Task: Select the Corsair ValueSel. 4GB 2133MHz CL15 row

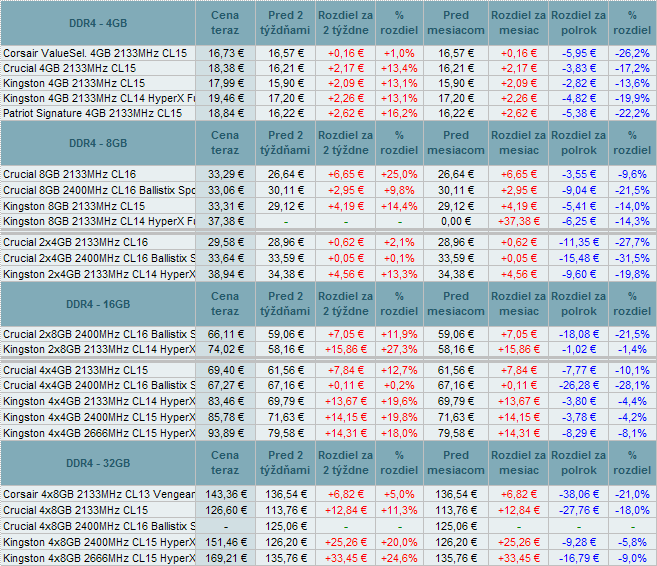Action: point(328,53)
